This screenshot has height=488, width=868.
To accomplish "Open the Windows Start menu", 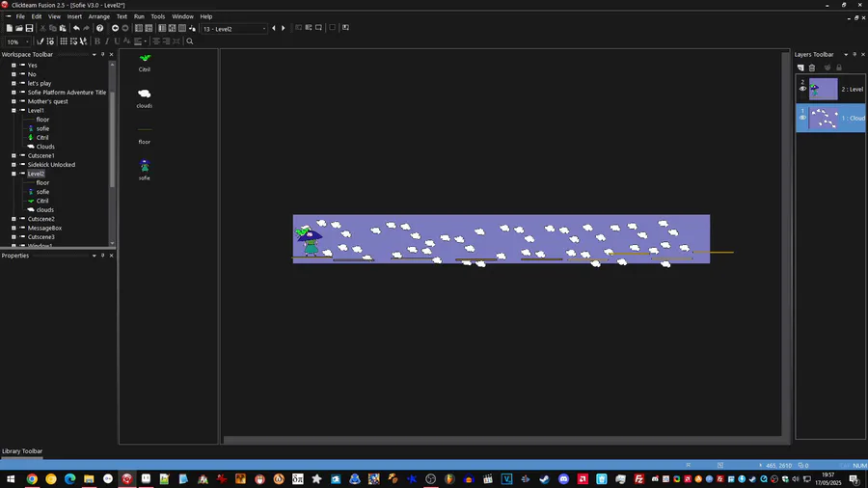I will tap(11, 479).
